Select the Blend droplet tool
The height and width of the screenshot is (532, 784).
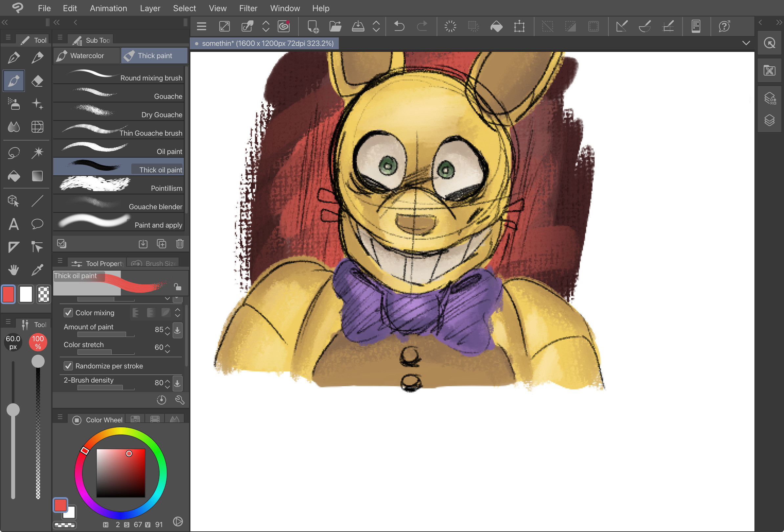click(x=13, y=127)
